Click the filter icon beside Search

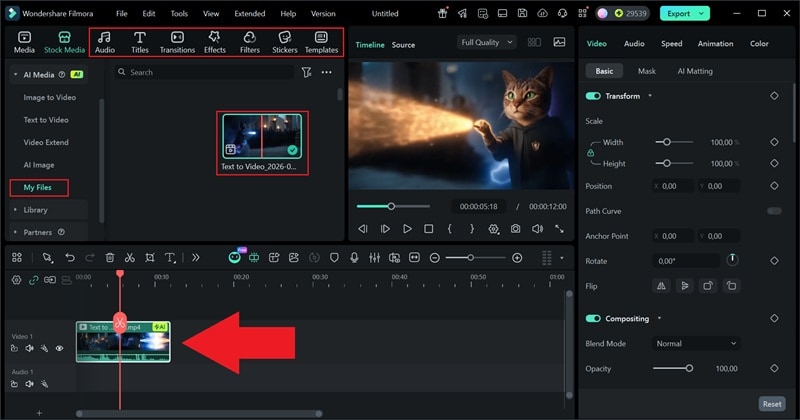(306, 72)
